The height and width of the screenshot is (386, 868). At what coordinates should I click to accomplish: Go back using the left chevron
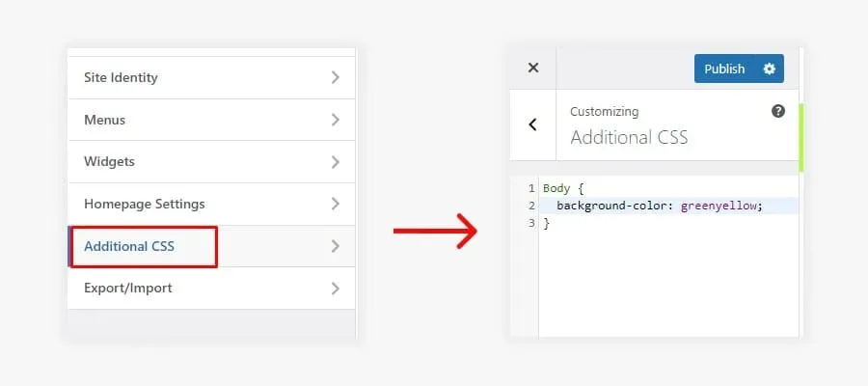[x=532, y=124]
